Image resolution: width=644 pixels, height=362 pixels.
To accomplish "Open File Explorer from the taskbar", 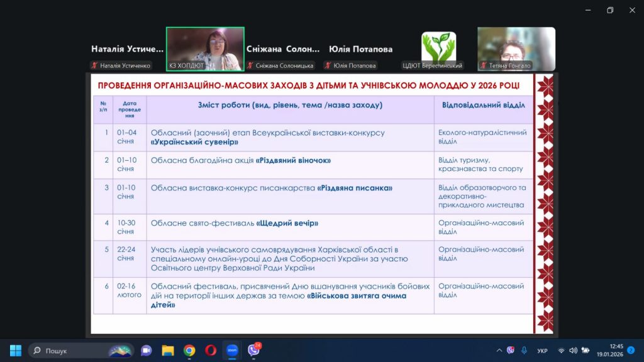I will coord(167,350).
